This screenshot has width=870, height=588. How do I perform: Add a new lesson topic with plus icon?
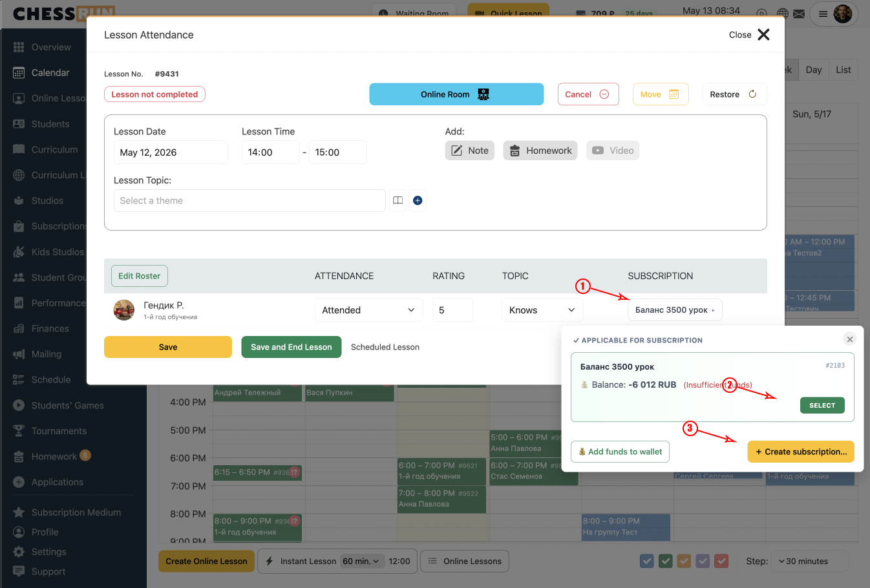[418, 200]
